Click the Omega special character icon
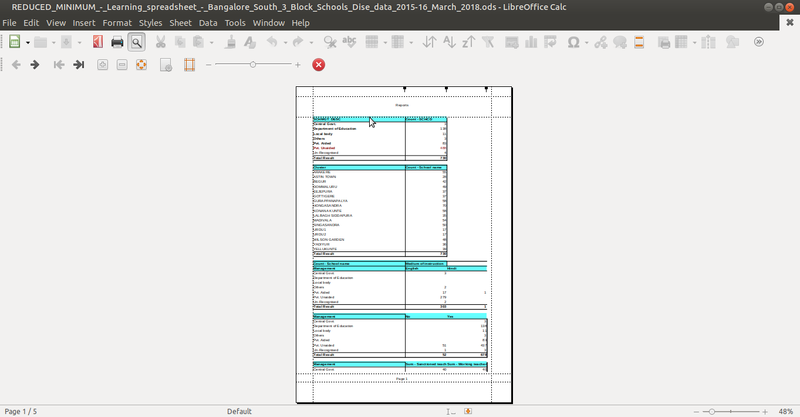This screenshot has width=800, height=417. (x=573, y=42)
